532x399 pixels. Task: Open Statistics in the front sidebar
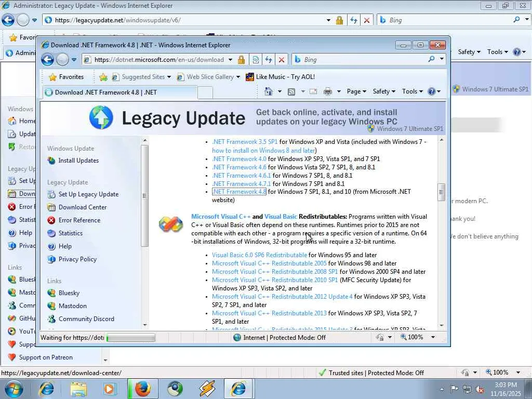70,233
